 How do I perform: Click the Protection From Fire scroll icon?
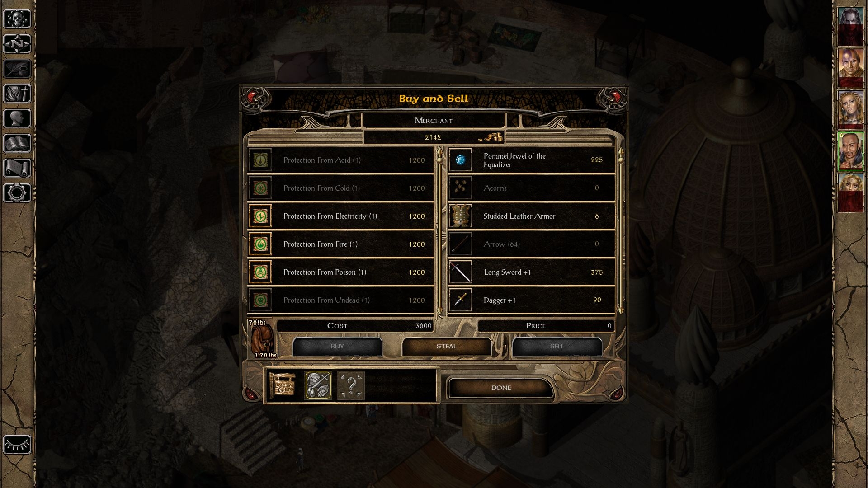click(x=260, y=244)
